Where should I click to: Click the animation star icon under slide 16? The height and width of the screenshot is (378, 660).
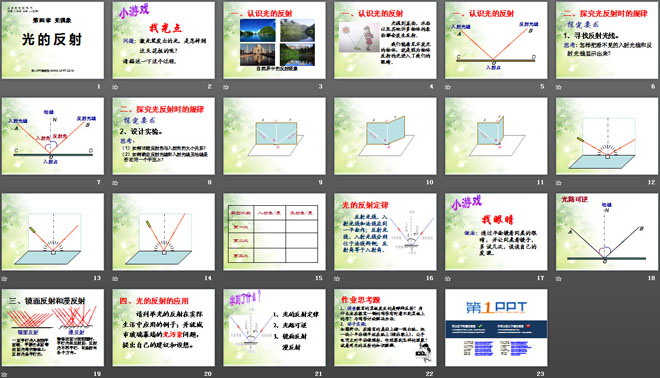point(337,279)
